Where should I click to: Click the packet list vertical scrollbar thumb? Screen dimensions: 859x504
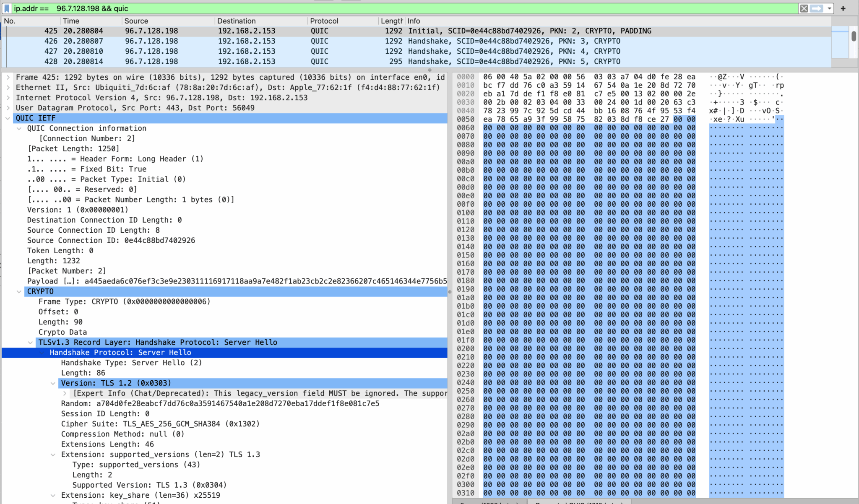[x=854, y=36]
